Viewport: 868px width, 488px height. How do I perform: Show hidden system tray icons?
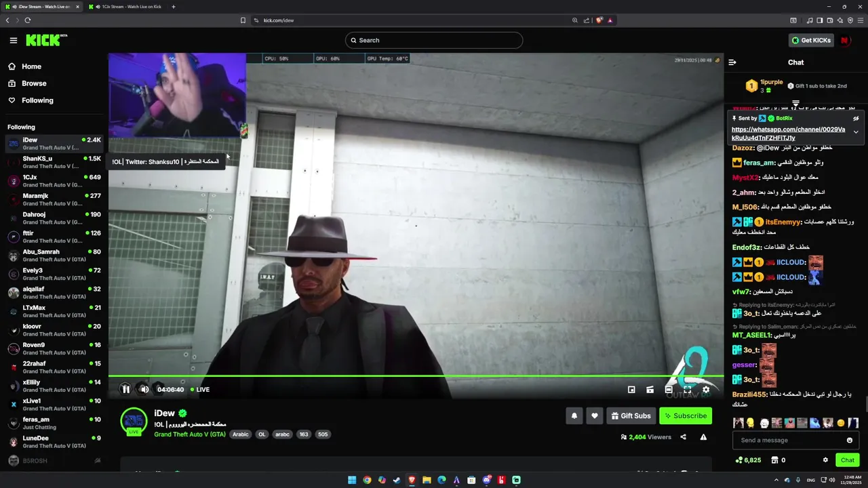[776, 480]
